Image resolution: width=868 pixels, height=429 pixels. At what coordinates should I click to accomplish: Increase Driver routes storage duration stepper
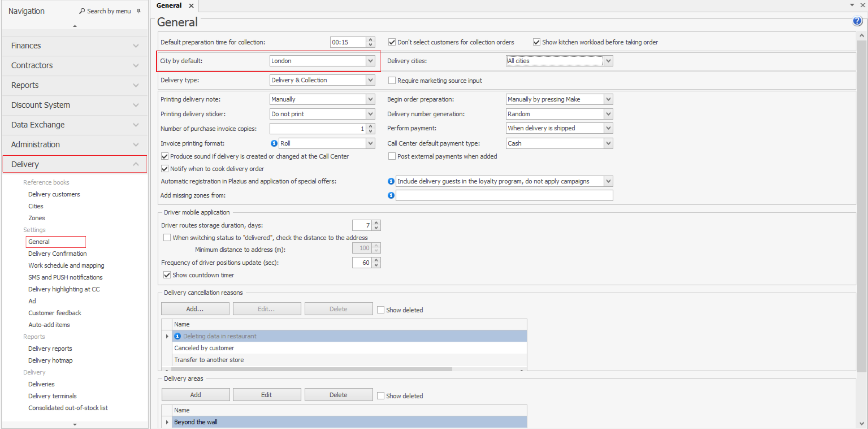click(x=376, y=223)
